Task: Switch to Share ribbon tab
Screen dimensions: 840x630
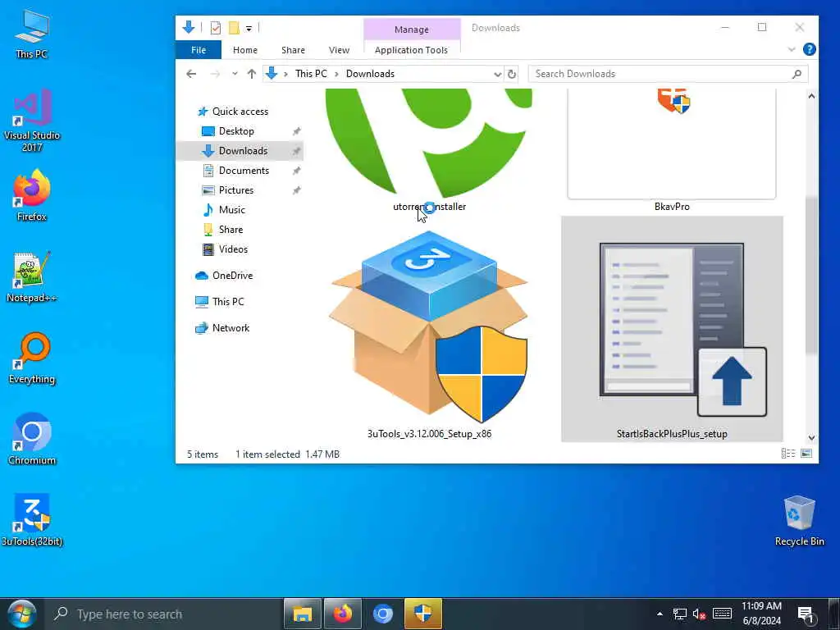Action: click(x=293, y=50)
